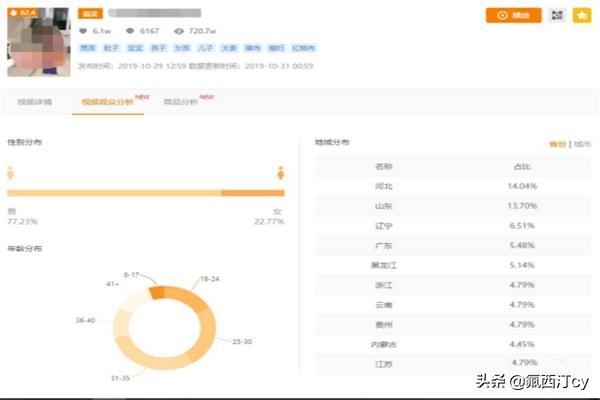Click the 河北 row in region table
Viewport: 600px width, 400px height.
tap(452, 186)
